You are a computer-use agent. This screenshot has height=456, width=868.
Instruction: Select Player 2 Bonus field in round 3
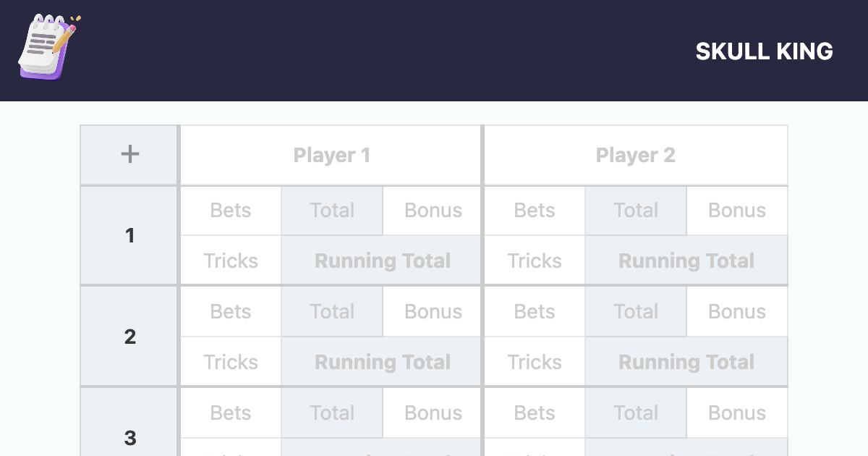point(736,413)
